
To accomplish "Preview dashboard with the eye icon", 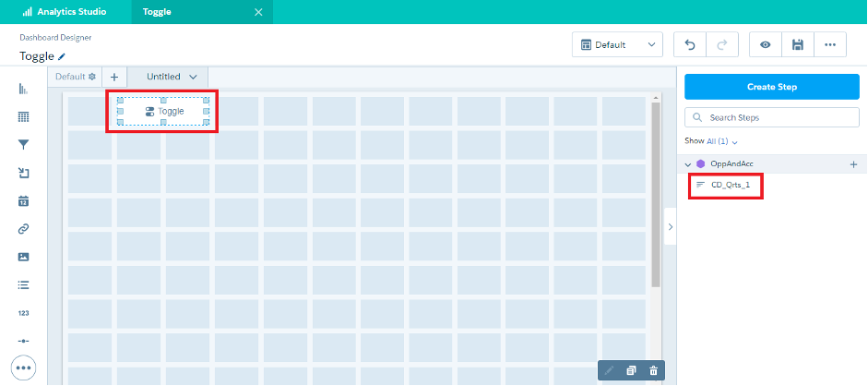I will [766, 45].
